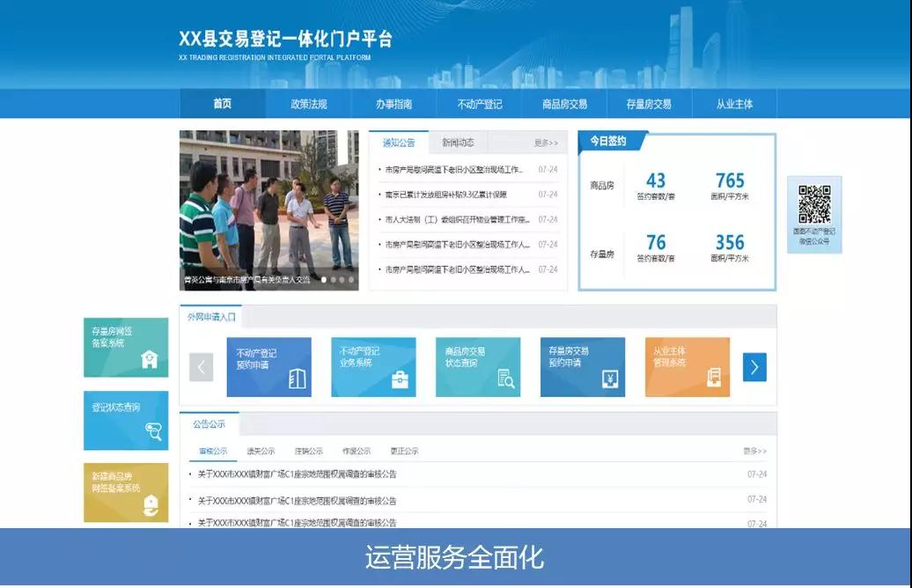Select 政策法规 in navigation bar
912x588 pixels.
pos(309,104)
